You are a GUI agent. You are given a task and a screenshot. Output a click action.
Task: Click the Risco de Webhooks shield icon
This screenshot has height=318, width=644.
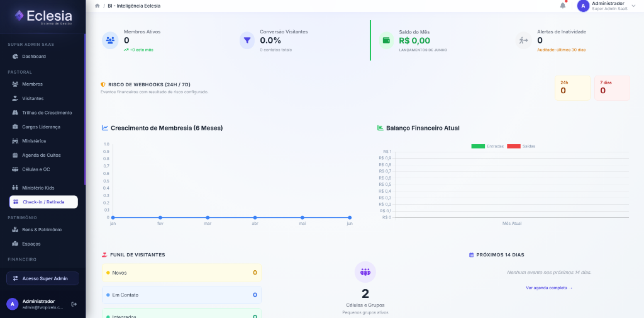103,85
